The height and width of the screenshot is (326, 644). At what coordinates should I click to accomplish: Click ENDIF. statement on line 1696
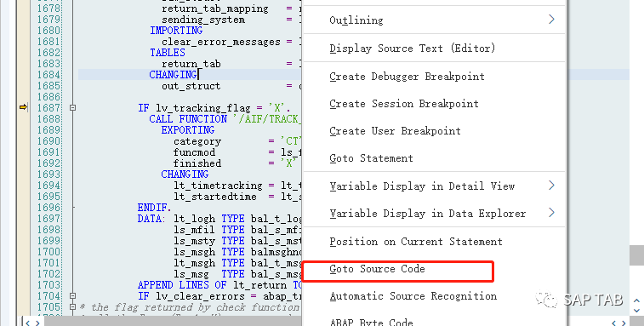point(154,208)
